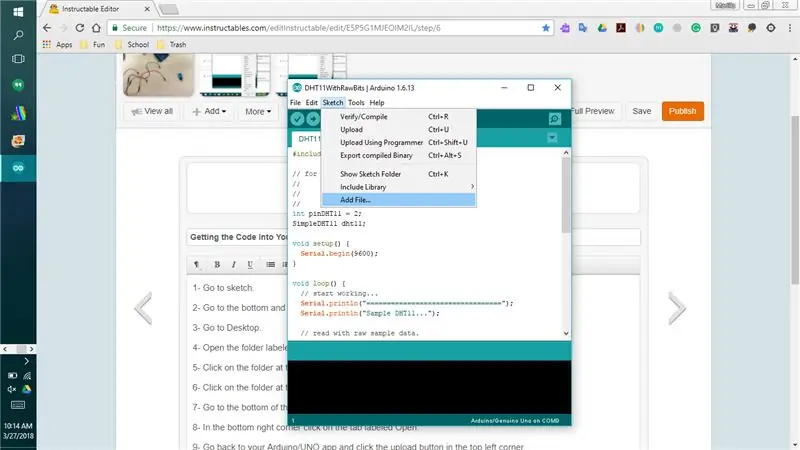Open the Edit menu in Arduino

(x=311, y=103)
